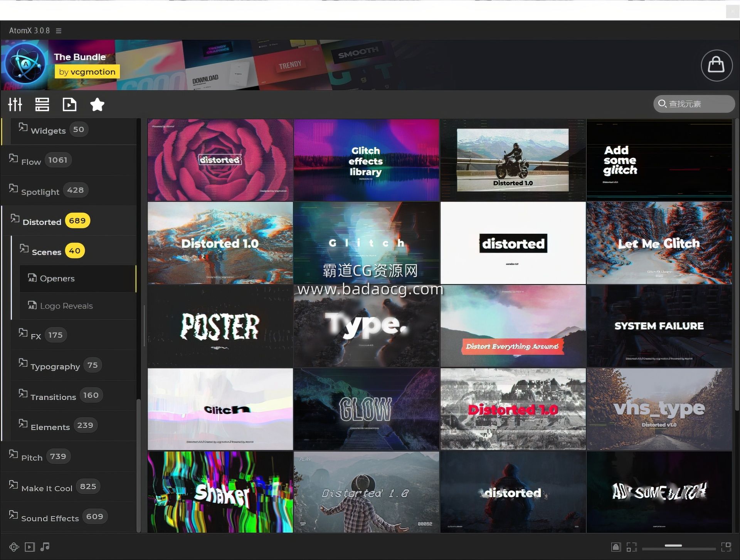Image resolution: width=740 pixels, height=560 pixels.
Task: Click the AtomX atom logo
Action: point(26,65)
